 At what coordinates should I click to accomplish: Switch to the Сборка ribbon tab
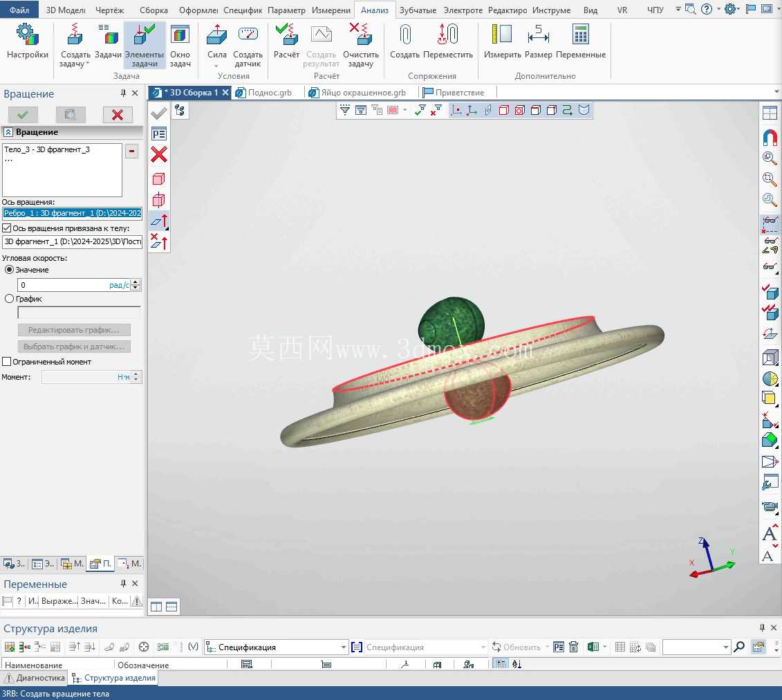tap(153, 10)
